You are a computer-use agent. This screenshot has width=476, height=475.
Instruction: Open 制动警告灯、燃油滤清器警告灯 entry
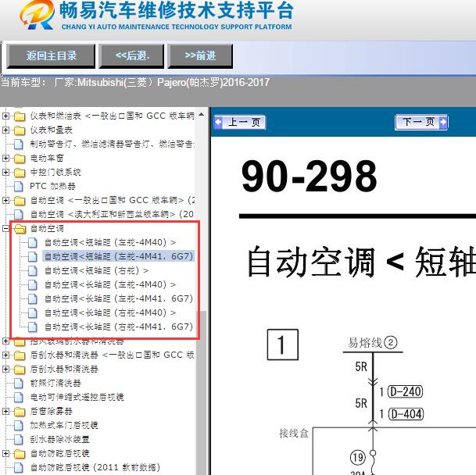pos(112,145)
